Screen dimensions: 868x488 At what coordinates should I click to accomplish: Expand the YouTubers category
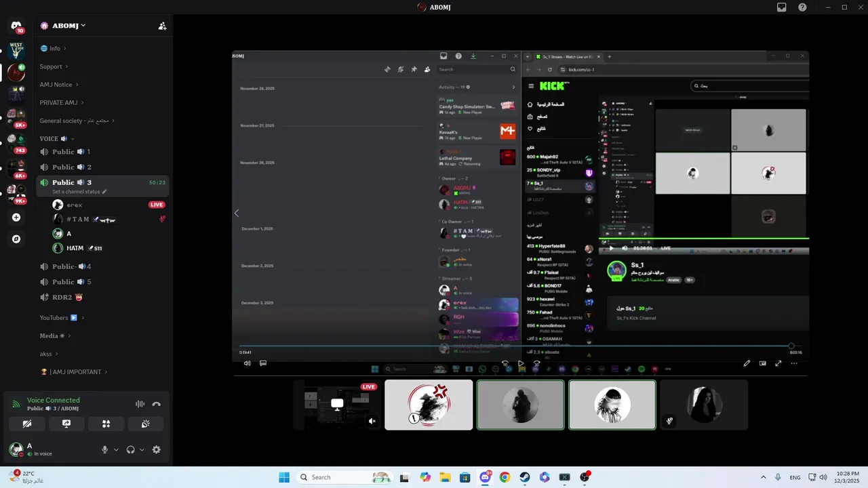62,317
